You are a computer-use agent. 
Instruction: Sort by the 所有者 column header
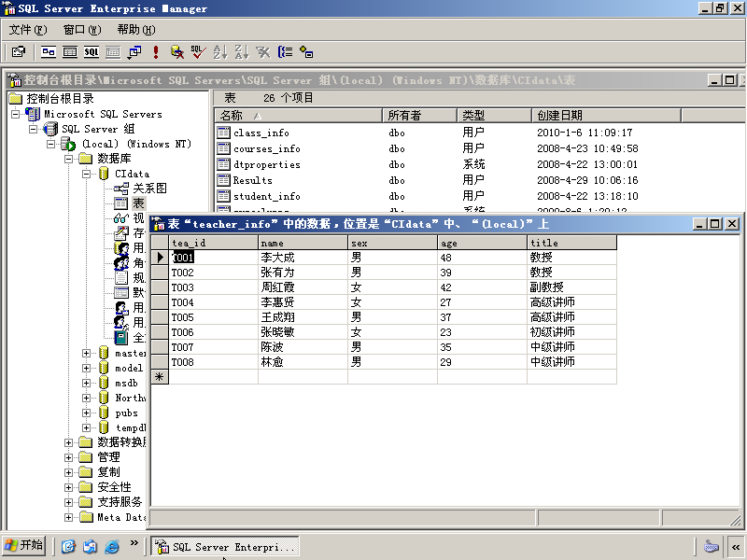pos(419,115)
